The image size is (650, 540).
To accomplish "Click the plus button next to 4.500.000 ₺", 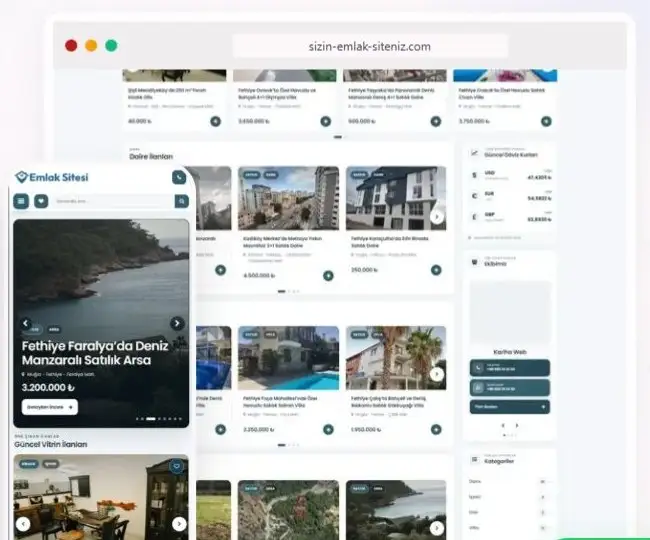I will tap(328, 276).
